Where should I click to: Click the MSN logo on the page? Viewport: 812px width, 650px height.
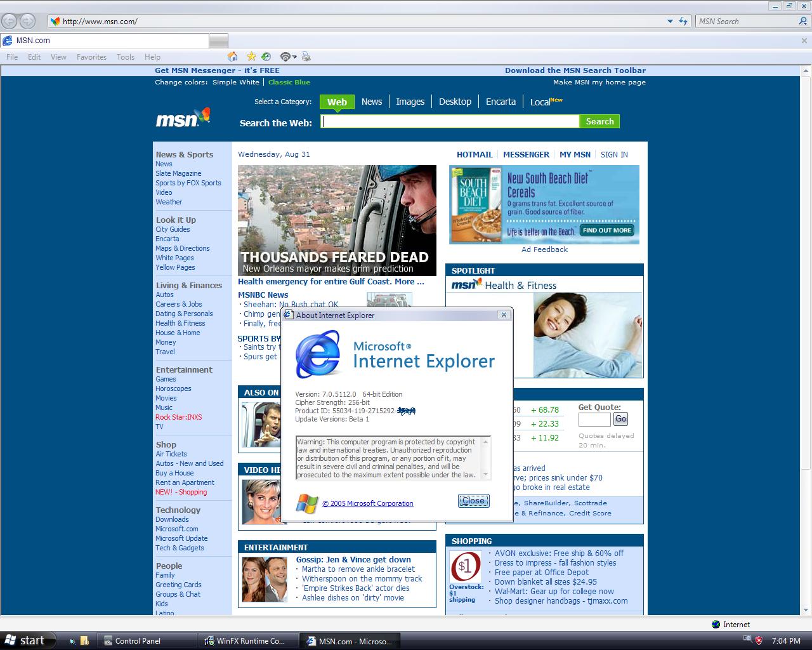(183, 117)
